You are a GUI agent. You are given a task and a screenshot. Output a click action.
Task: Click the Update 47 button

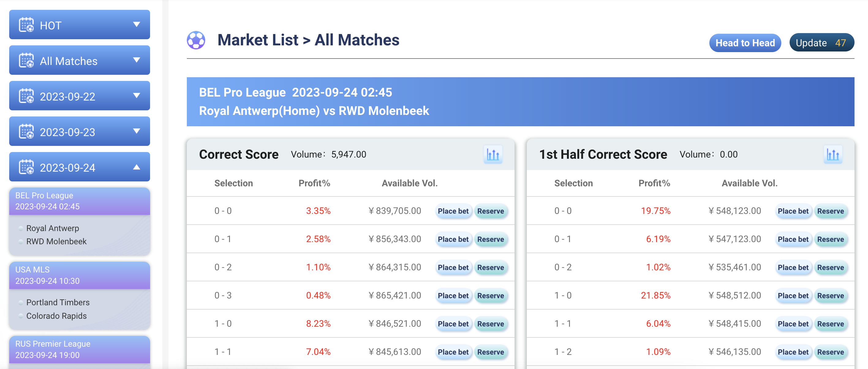click(821, 43)
